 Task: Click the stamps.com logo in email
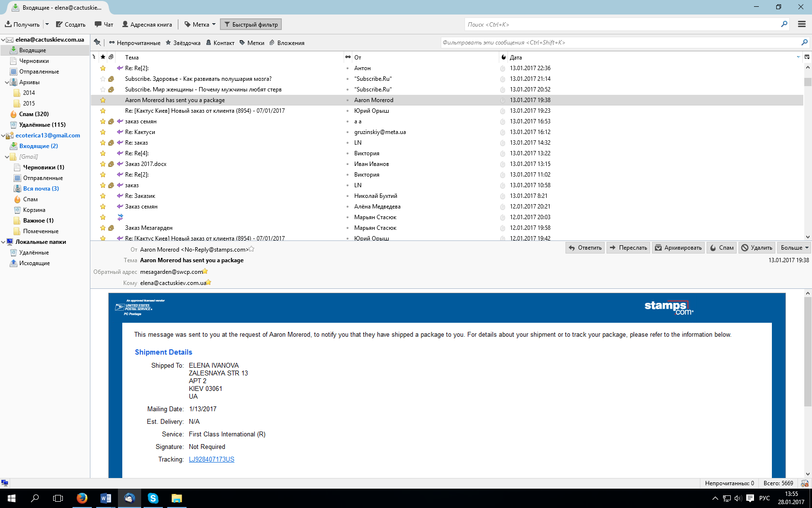(x=669, y=307)
